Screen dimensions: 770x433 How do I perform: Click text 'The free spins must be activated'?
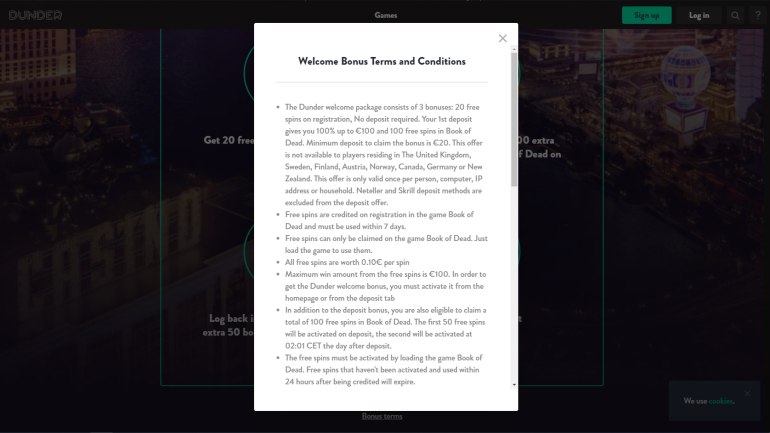(x=340, y=358)
